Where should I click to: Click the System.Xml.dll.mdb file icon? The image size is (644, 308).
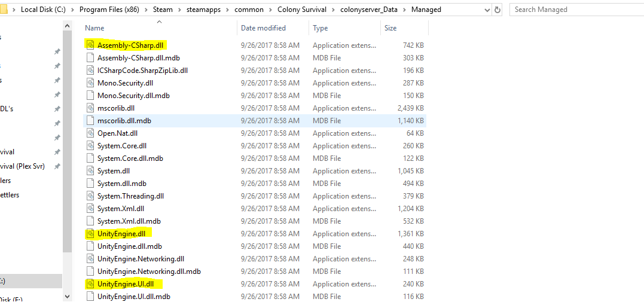(x=90, y=221)
